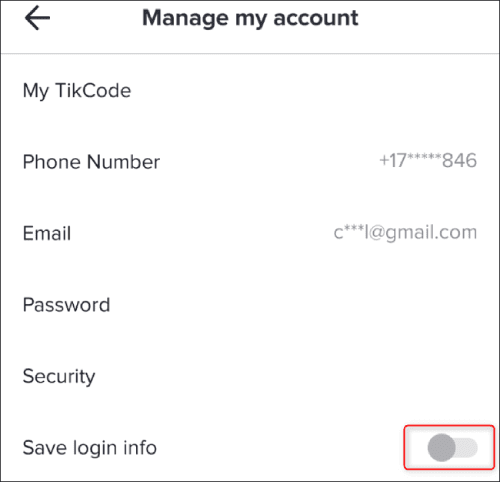The width and height of the screenshot is (500, 482).
Task: Open the Security settings
Action: [x=250, y=376]
